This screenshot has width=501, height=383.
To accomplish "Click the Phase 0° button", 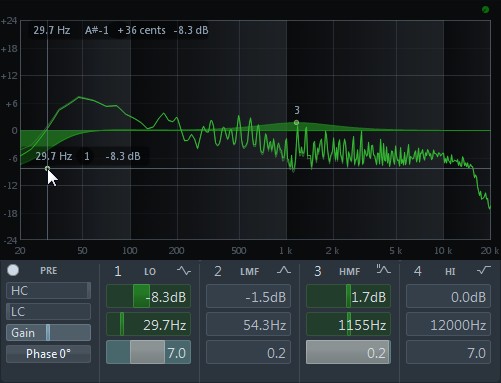I will coord(48,354).
